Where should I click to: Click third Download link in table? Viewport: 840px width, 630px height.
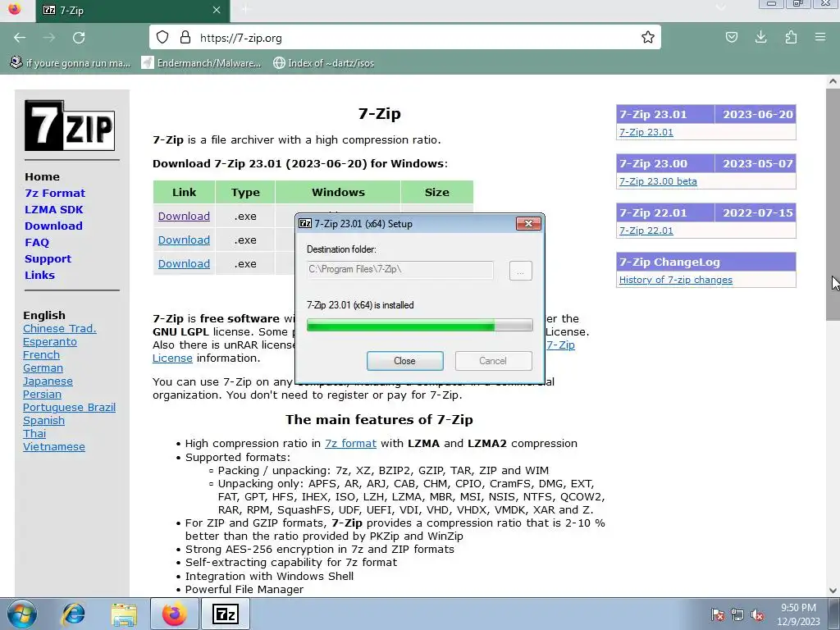point(184,263)
